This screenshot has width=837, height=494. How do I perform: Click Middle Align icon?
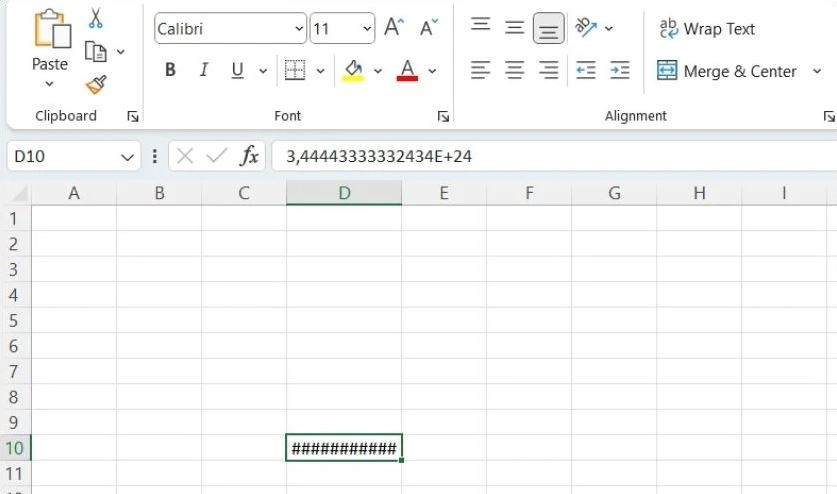pyautogui.click(x=515, y=27)
